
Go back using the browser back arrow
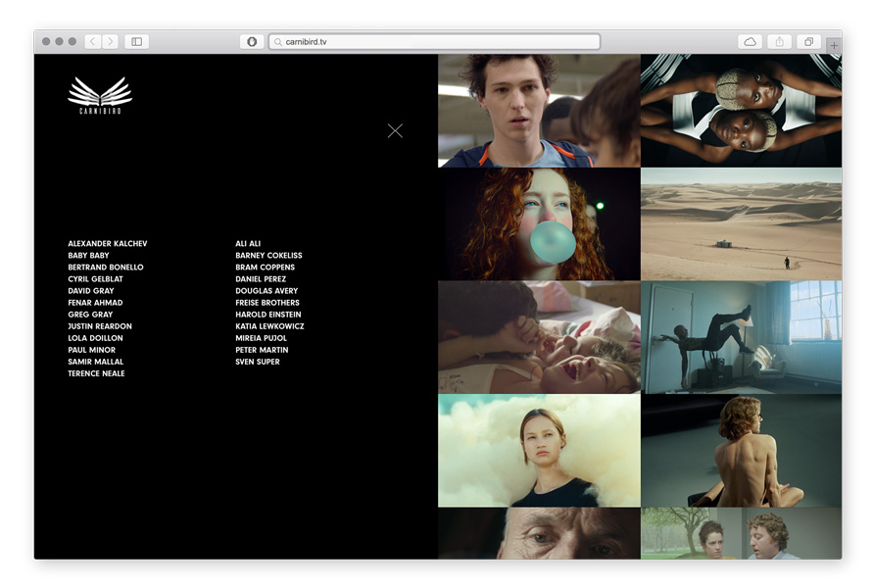coord(93,42)
